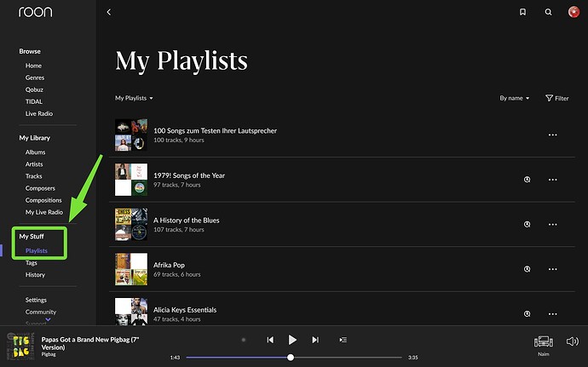Image resolution: width=588 pixels, height=367 pixels.
Task: Open the Alicia Keys Essentials playlist
Action: coord(185,310)
